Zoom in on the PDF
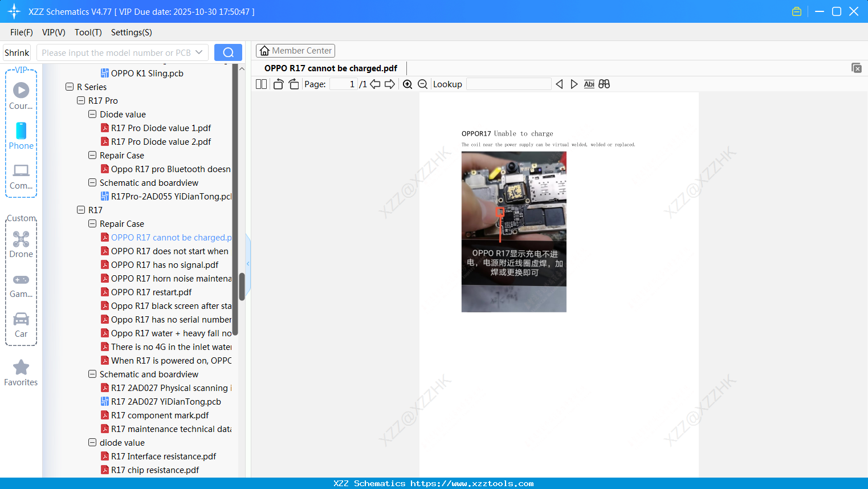 407,84
